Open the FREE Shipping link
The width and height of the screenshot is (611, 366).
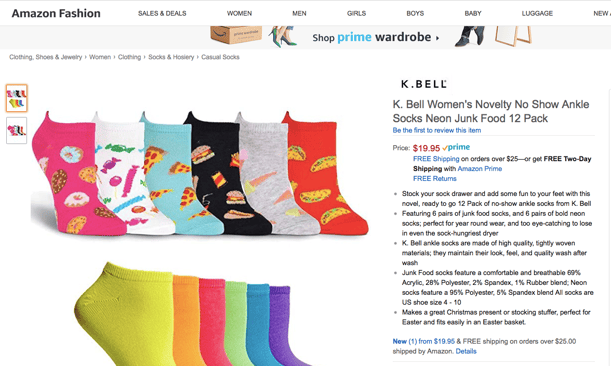436,159
